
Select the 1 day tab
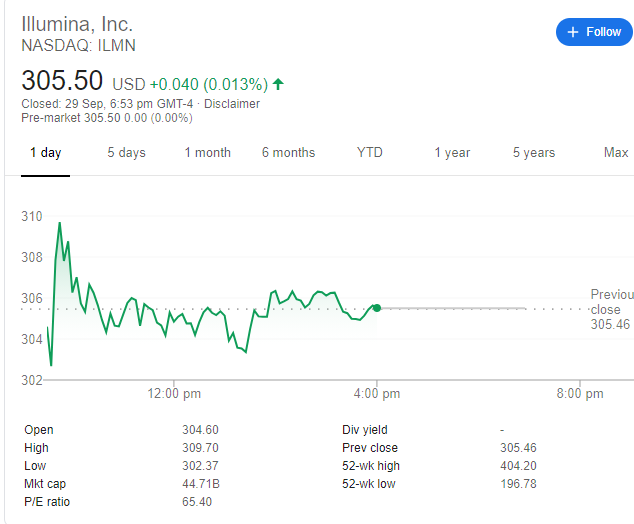[x=46, y=153]
